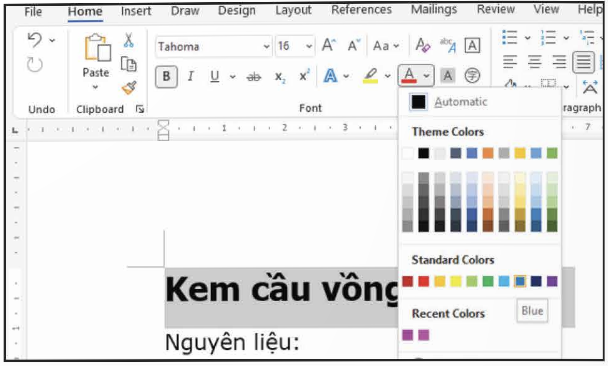Switch to the View tab
Image resolution: width=608 pixels, height=366 pixels.
(x=546, y=9)
